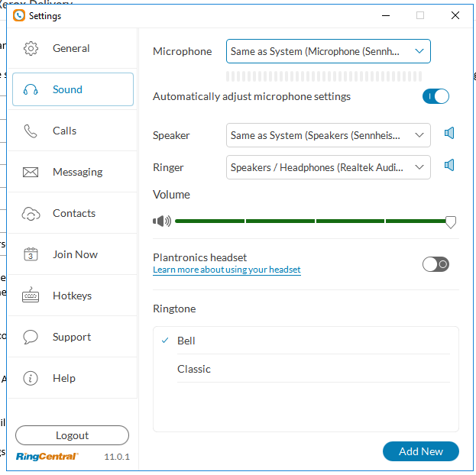Click the Join Now calendar icon

click(x=31, y=255)
